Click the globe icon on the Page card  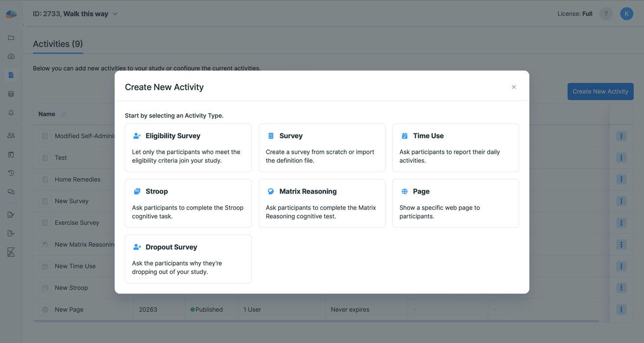pyautogui.click(x=404, y=191)
